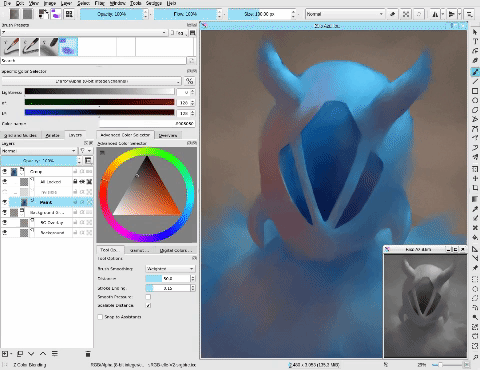Select the Rectangular Selection tool

tap(475, 279)
